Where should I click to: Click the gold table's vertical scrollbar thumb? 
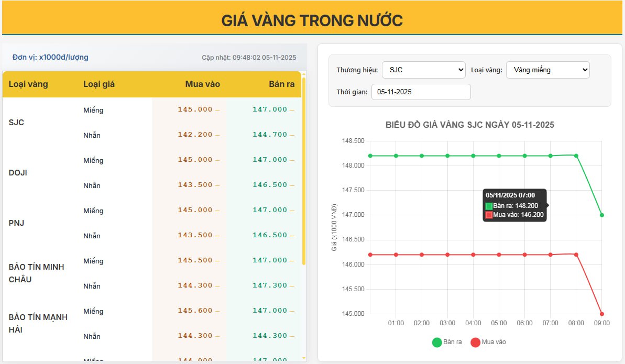point(304,168)
